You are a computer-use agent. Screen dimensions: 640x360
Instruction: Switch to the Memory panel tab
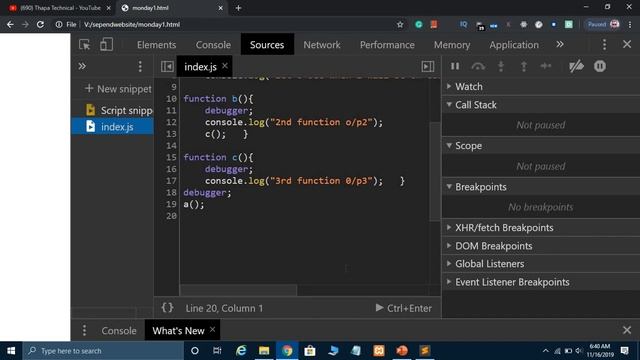452,45
